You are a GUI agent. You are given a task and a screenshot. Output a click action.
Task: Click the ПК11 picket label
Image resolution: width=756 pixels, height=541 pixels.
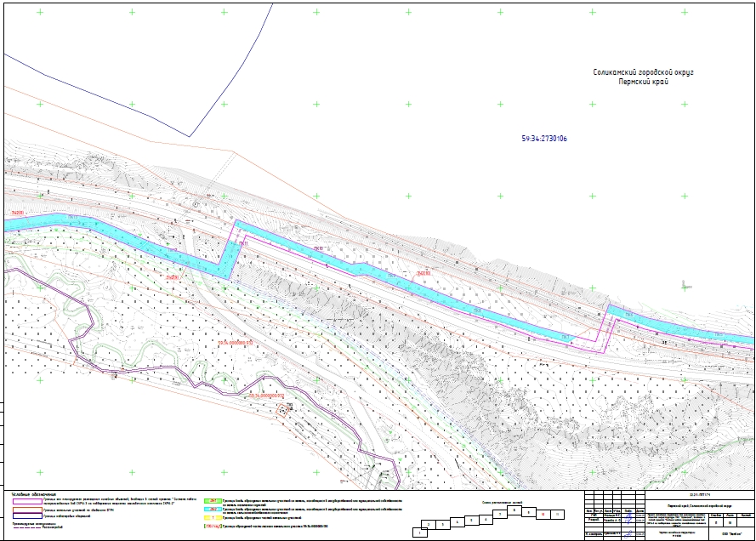(x=243, y=244)
